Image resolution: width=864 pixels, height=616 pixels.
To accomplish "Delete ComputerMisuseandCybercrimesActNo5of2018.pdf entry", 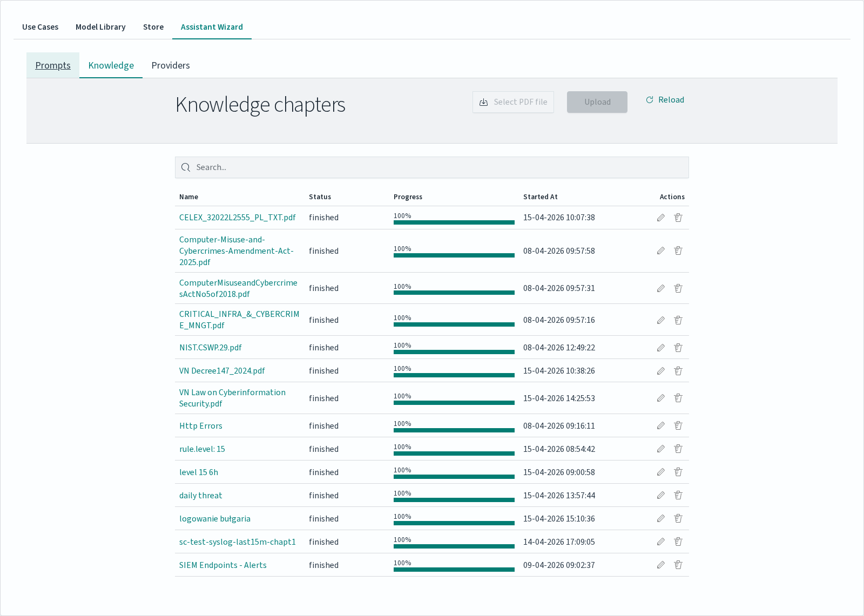I will click(x=678, y=288).
